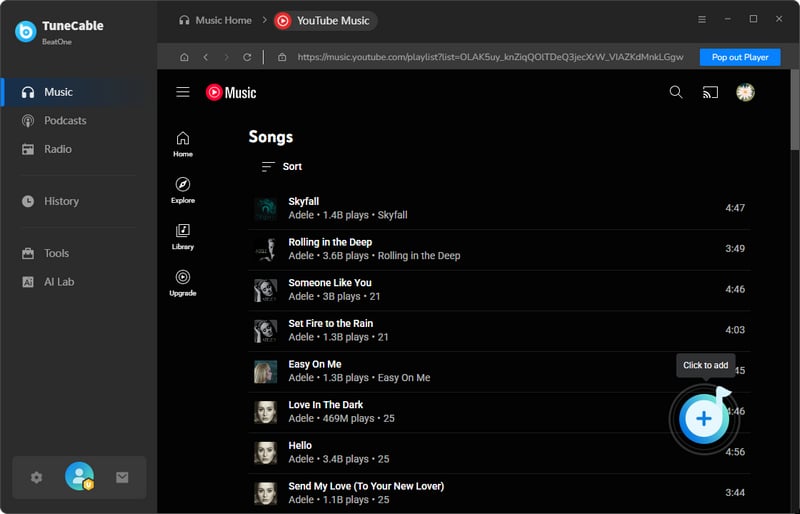Select the song Hello
The image size is (800, 514).
(x=299, y=446)
